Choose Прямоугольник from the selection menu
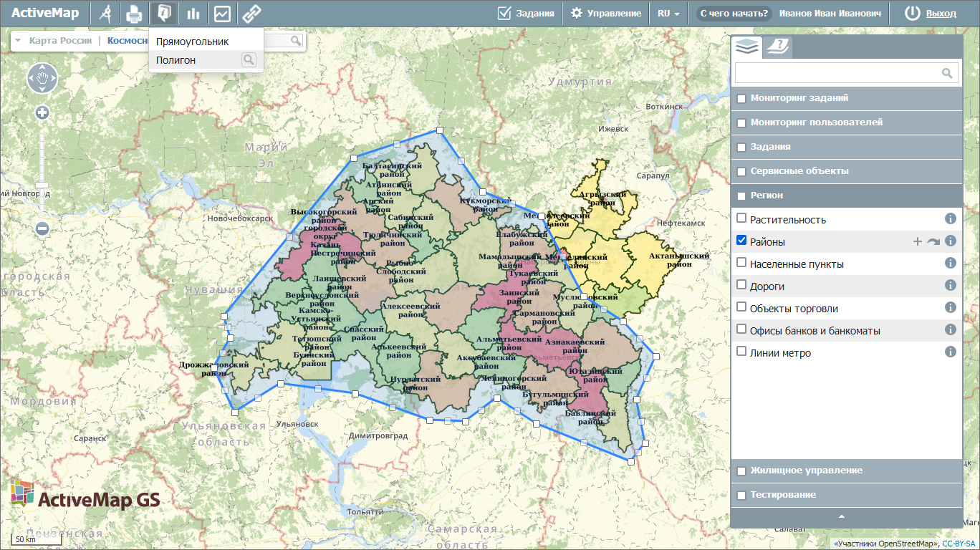This screenshot has width=980, height=550. [192, 42]
